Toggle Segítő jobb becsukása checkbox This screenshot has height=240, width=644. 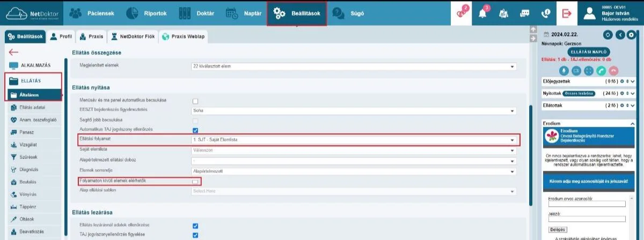(195, 121)
